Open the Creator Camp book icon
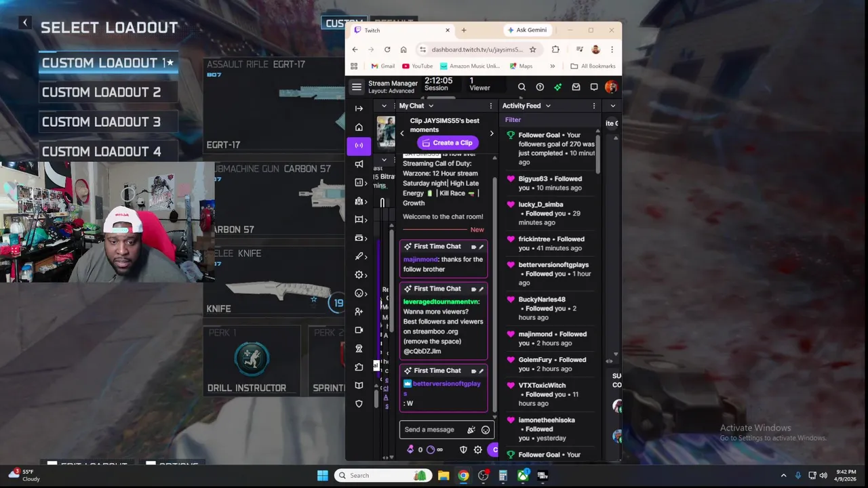 (359, 385)
